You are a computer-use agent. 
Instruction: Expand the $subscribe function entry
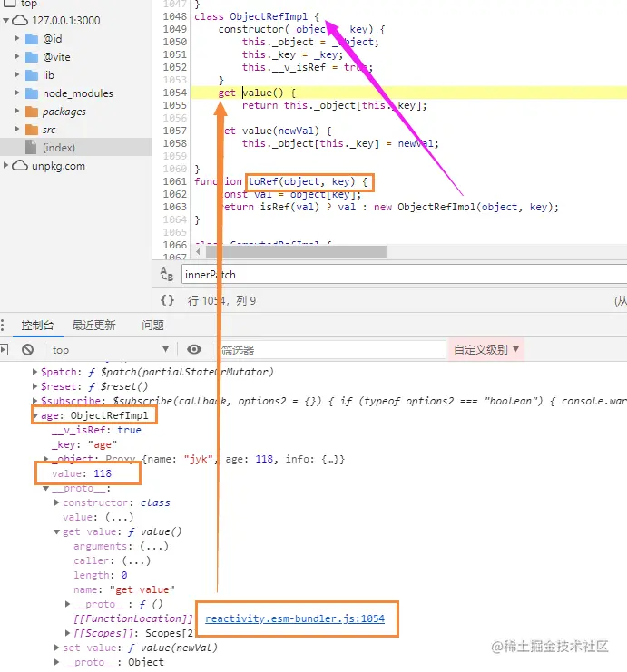35,401
